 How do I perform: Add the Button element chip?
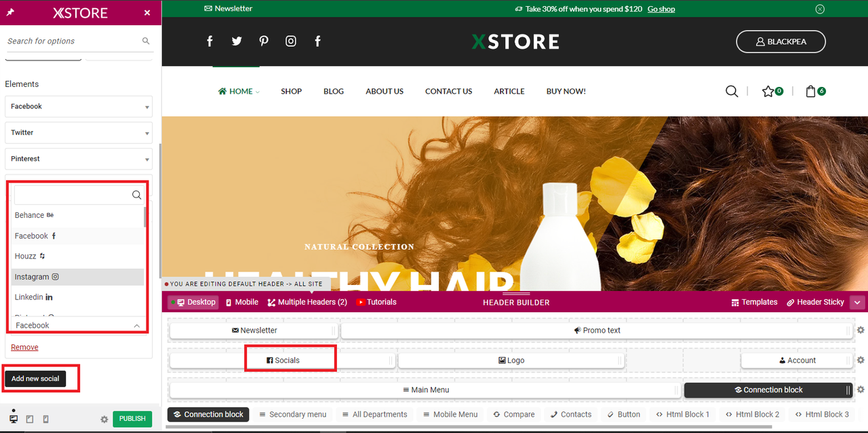pyautogui.click(x=623, y=414)
